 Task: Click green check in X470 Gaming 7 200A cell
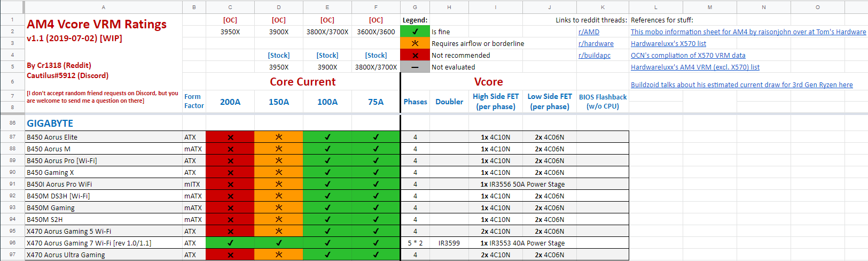(x=230, y=243)
